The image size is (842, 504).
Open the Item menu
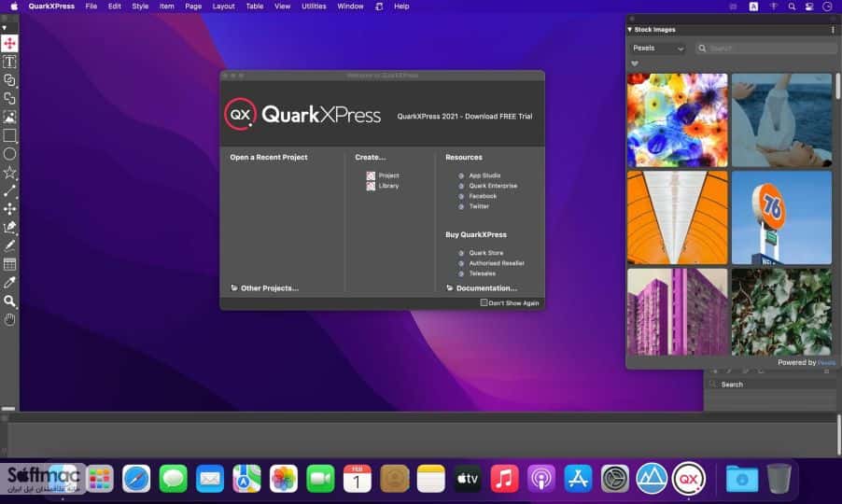[x=166, y=7]
